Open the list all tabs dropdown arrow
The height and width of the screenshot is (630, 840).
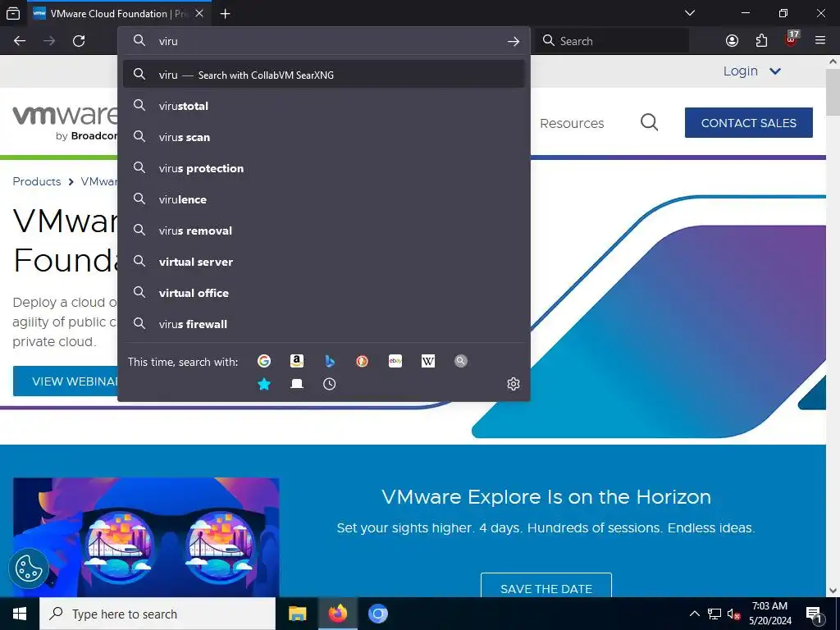tap(690, 13)
